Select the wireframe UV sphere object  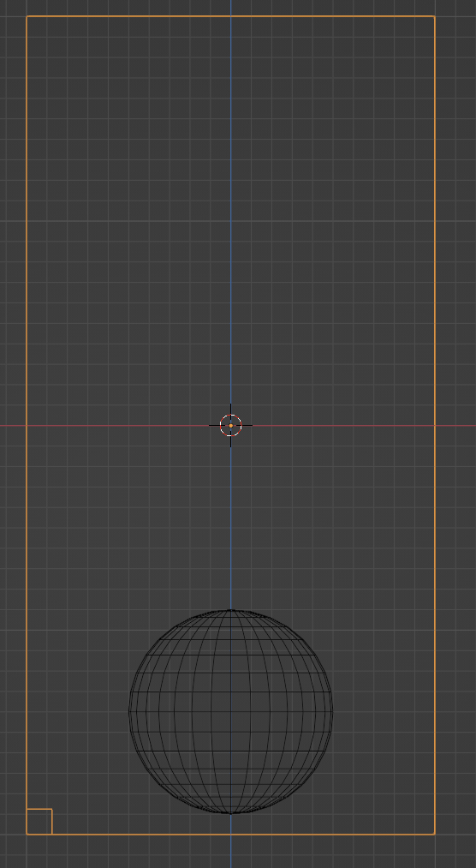pyautogui.click(x=230, y=712)
